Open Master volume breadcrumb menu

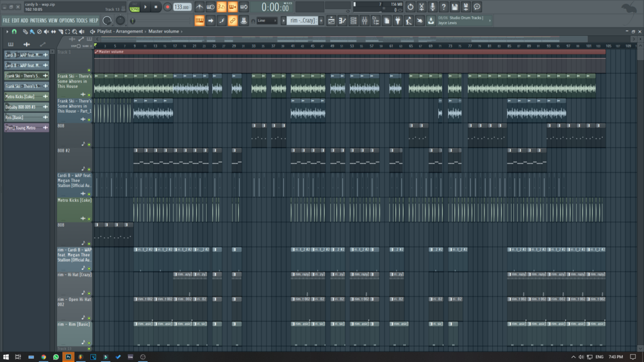pos(163,31)
